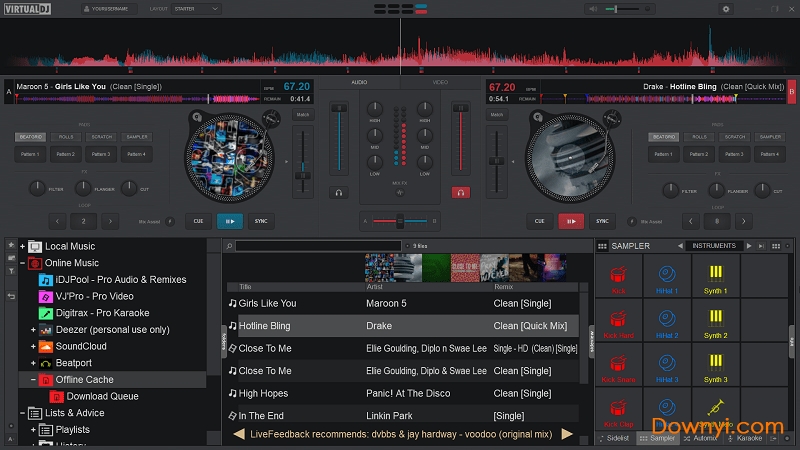Toggle loop size 8 on deck B
This screenshot has height=450, width=800.
(717, 221)
